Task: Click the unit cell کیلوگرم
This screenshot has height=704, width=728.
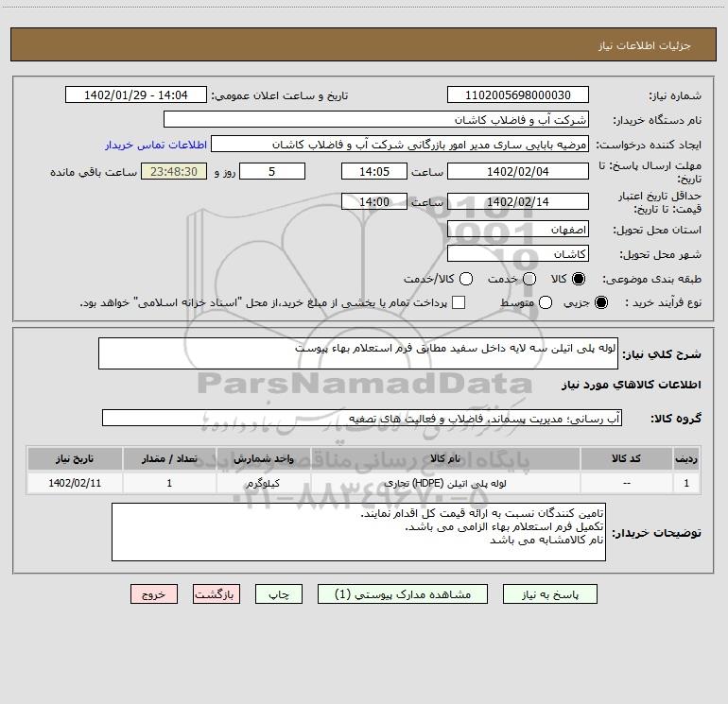Action: click(x=263, y=483)
